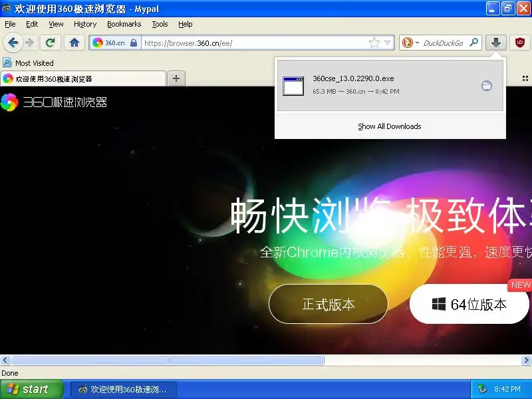Screen dimensions: 532x399
Task: Click the 360极速浏览器 header text
Action: pyautogui.click(x=65, y=102)
